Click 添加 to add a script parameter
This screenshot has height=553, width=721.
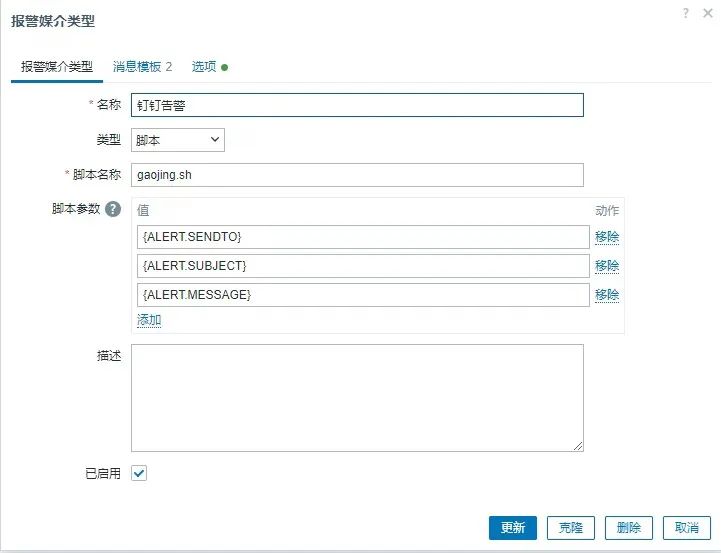(x=149, y=320)
